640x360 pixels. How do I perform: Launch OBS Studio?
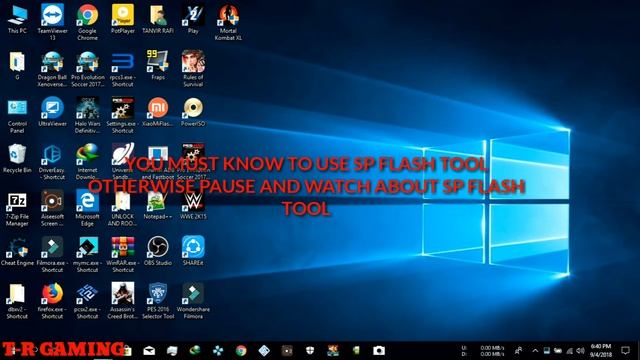(158, 251)
